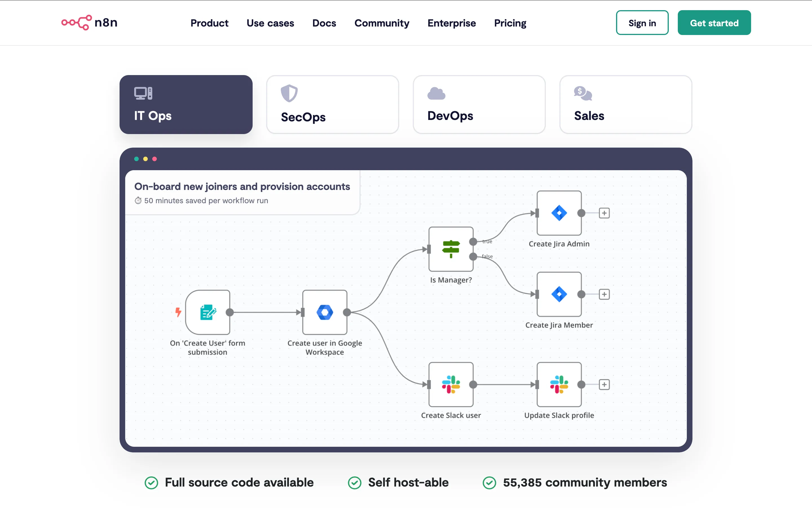Go to Docs
Viewport: 812px width, 508px height.
click(x=324, y=23)
